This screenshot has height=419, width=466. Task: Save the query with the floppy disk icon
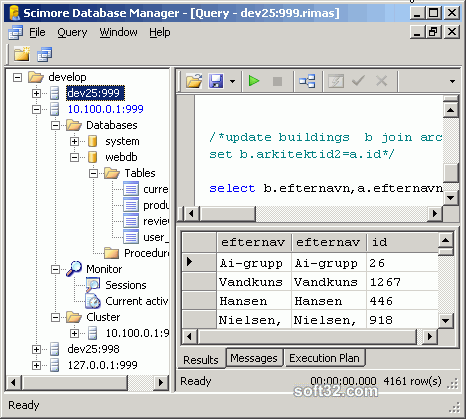click(x=216, y=81)
